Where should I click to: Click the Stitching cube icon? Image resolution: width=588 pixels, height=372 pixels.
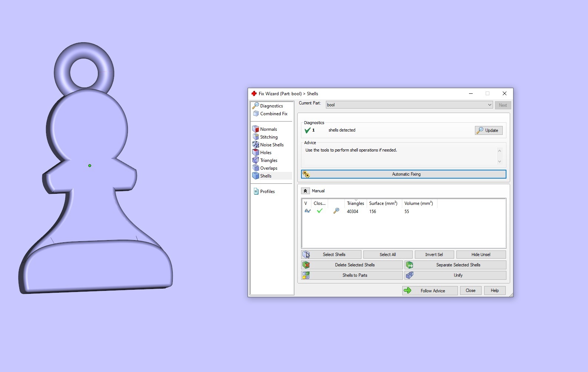(255, 137)
